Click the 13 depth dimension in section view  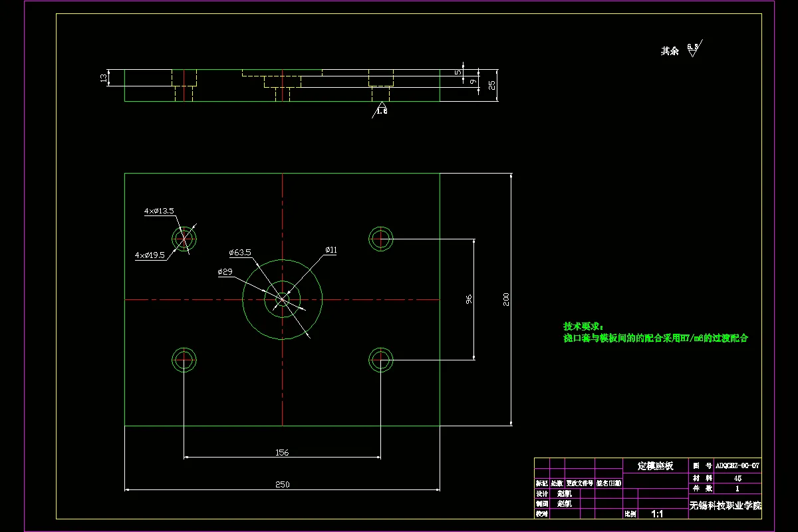(x=103, y=78)
